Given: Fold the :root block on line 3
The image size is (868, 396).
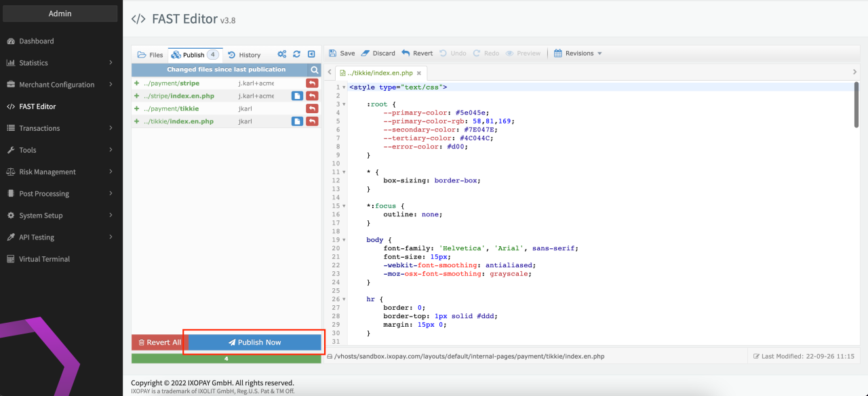Looking at the screenshot, I should (344, 104).
